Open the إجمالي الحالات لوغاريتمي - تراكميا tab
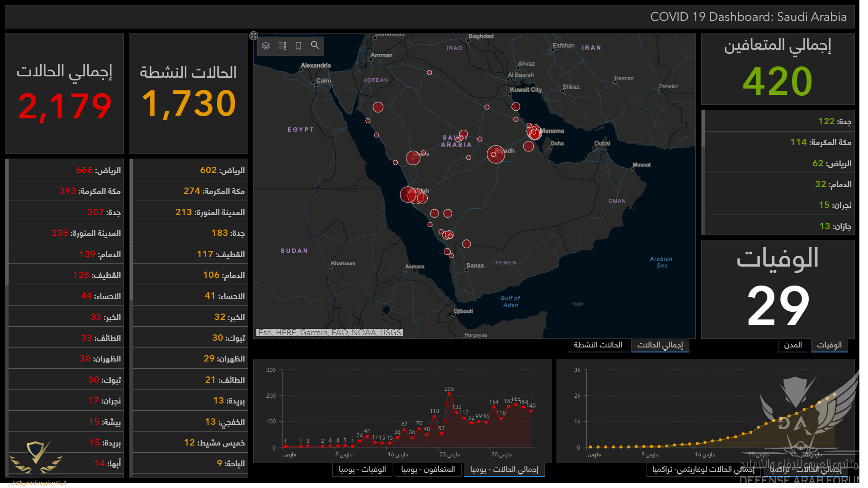The image size is (868, 488). [x=703, y=469]
